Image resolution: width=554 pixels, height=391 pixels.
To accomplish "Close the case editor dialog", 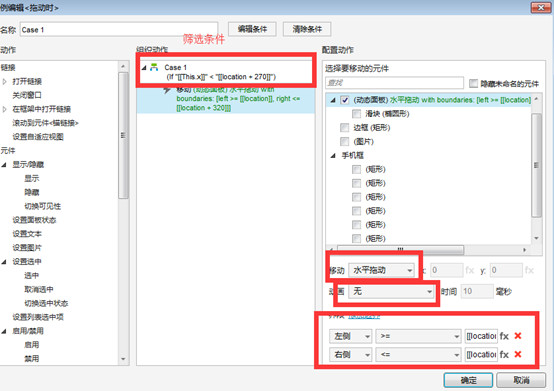I will [x=541, y=7].
